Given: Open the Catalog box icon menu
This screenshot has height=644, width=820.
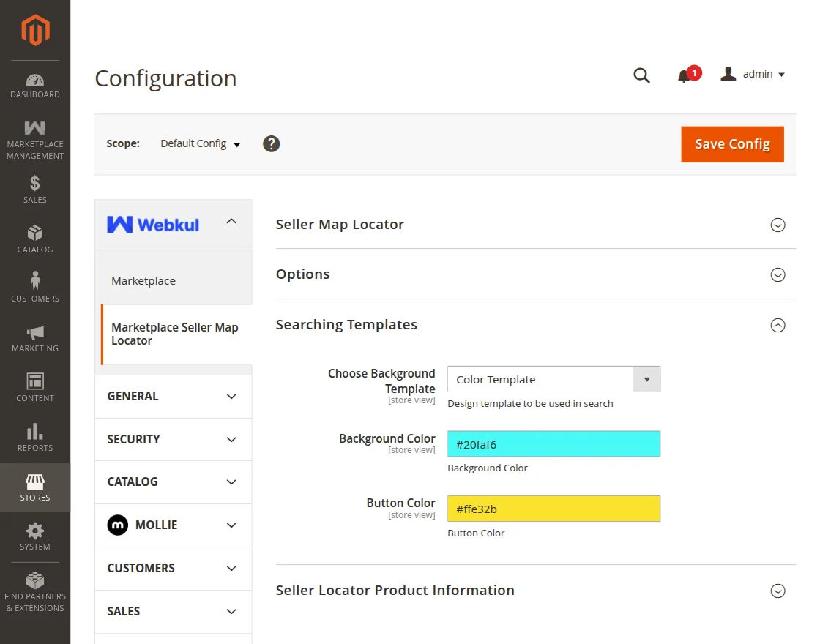Looking at the screenshot, I should point(35,239).
